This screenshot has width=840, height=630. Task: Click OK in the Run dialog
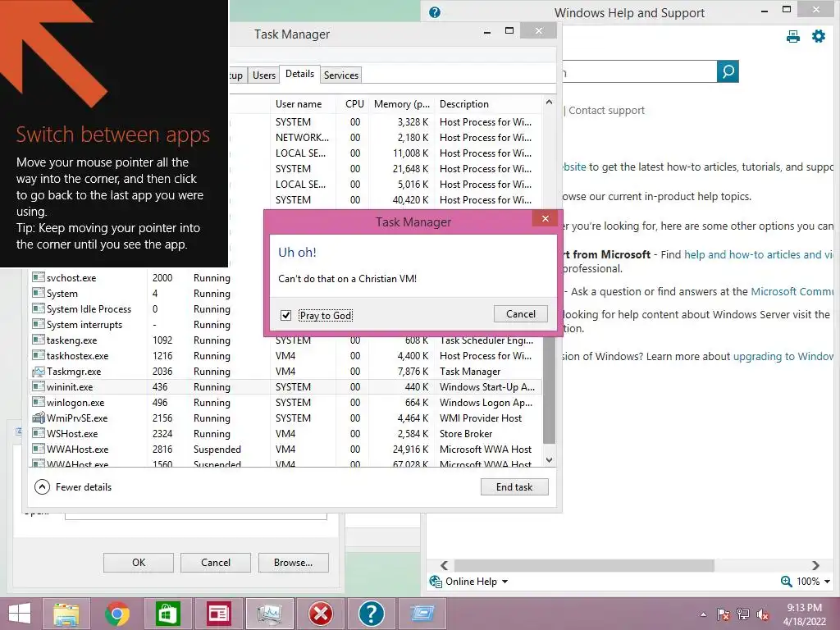pyautogui.click(x=138, y=563)
